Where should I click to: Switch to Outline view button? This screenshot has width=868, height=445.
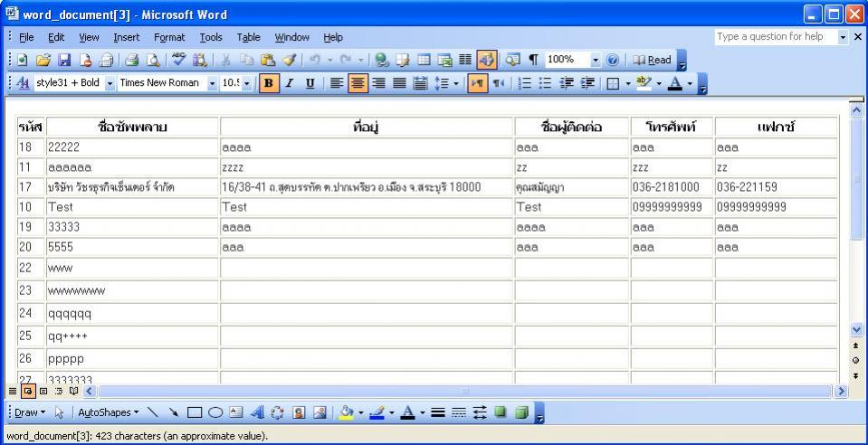pos(59,392)
